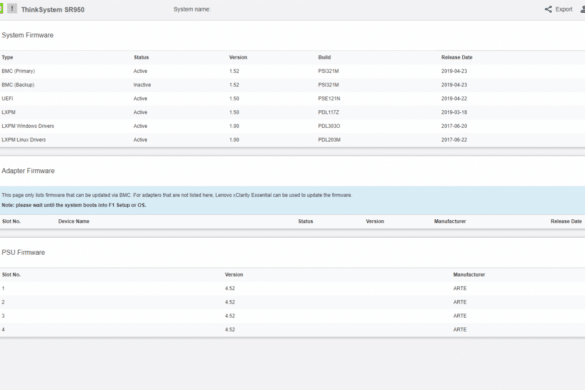Click the Status header in System Firmware table
Screen dimensions: 585x390
141,57
